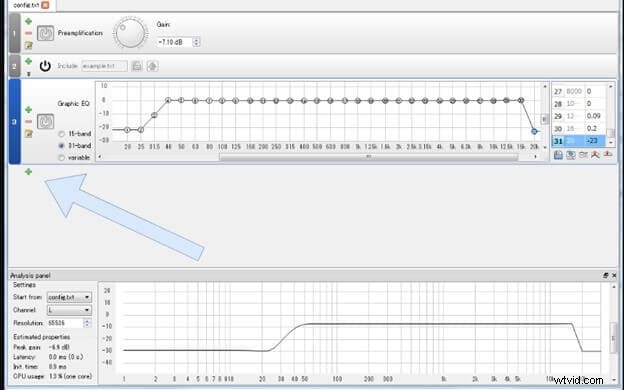Click the band table scroll-up arrow

(611, 86)
